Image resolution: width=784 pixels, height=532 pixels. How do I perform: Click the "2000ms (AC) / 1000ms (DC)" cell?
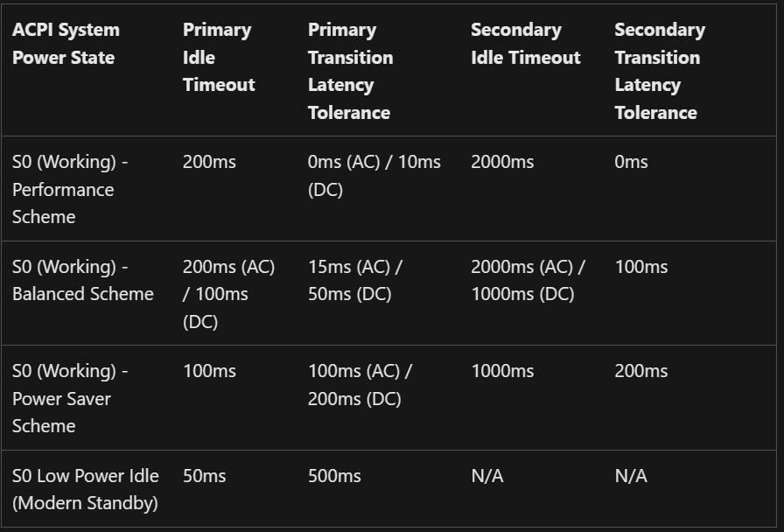coord(528,280)
